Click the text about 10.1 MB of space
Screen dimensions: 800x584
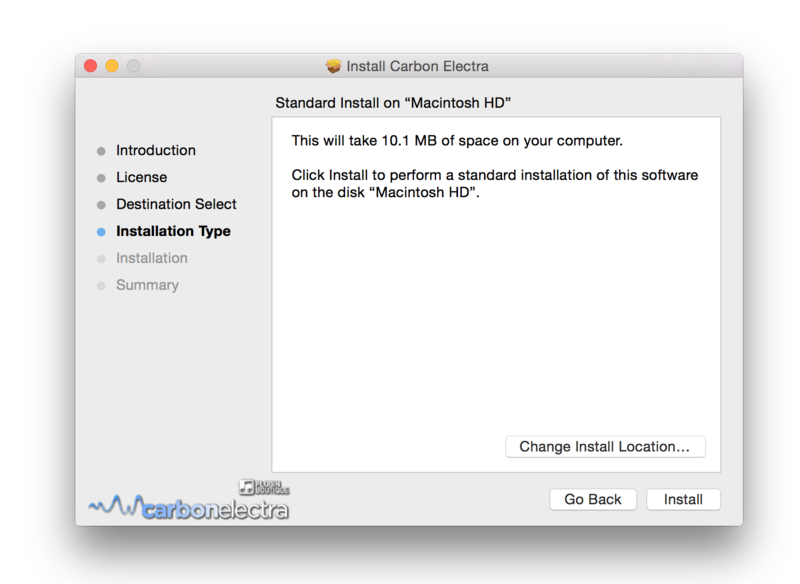(457, 141)
